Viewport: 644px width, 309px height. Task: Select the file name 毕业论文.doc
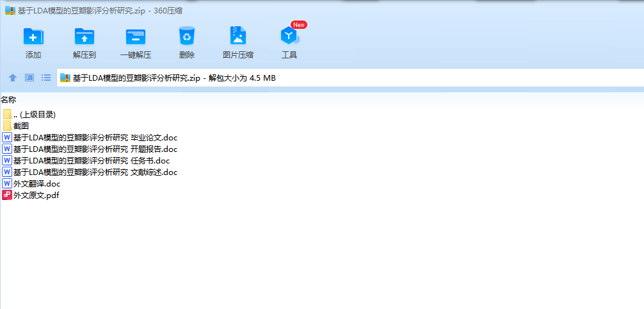coord(95,137)
